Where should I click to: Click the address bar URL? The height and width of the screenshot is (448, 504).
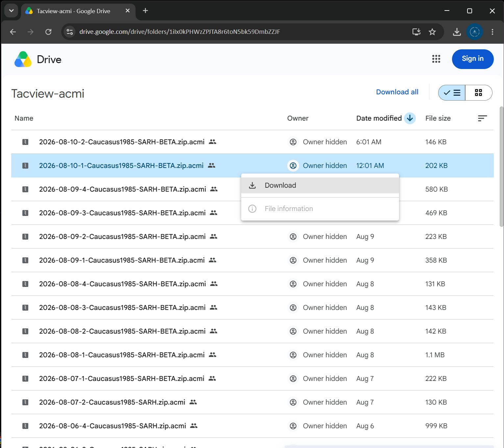click(x=180, y=32)
